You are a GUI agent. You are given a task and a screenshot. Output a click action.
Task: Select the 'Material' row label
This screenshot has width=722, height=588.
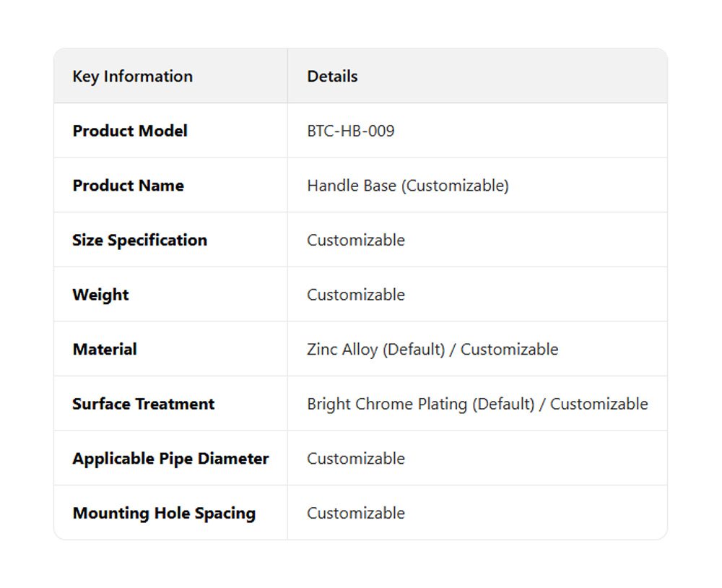[105, 350]
